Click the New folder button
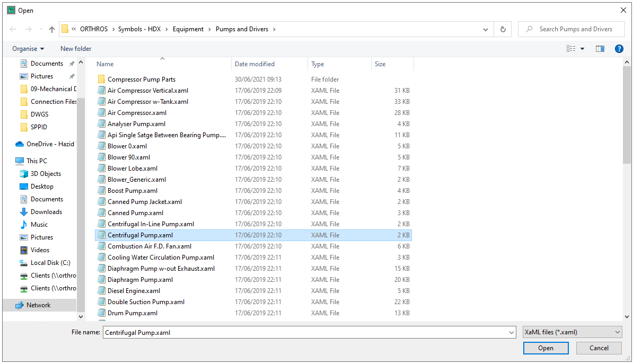 [76, 49]
